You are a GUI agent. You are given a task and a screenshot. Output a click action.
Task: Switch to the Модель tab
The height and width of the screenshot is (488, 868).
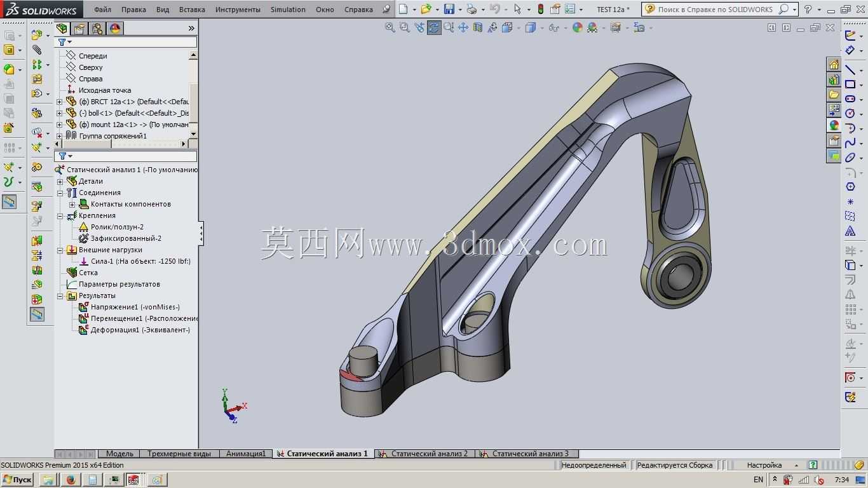pos(119,454)
